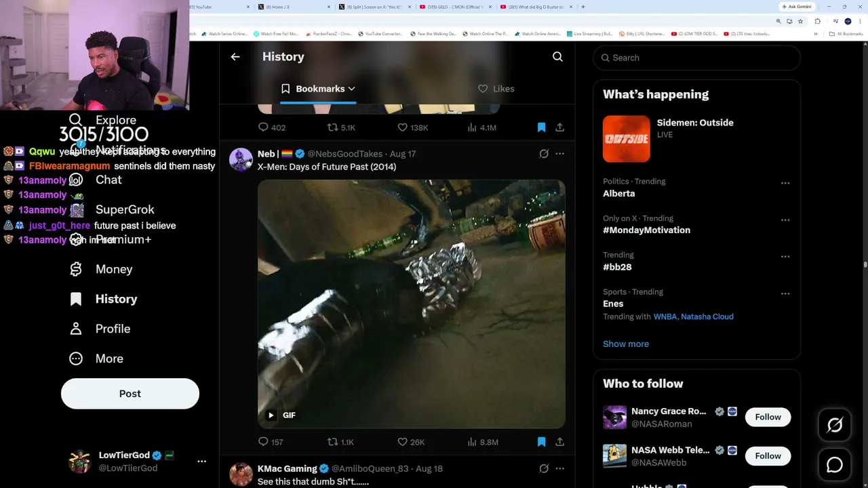Open the Live Streaming bookmark
868x488 pixels.
589,34
